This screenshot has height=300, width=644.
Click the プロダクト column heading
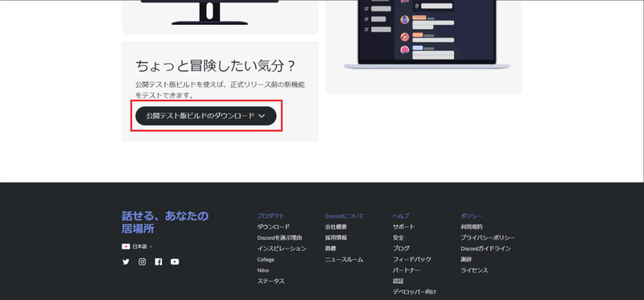pos(270,216)
